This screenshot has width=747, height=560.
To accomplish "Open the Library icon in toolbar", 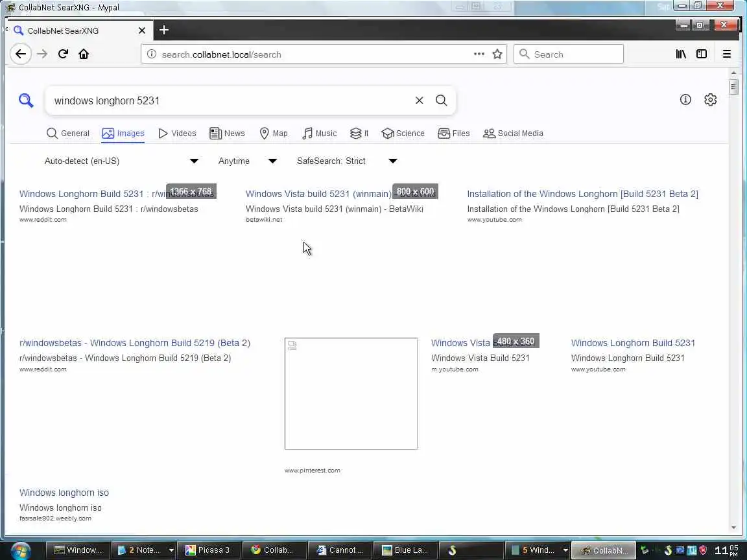I will click(681, 54).
